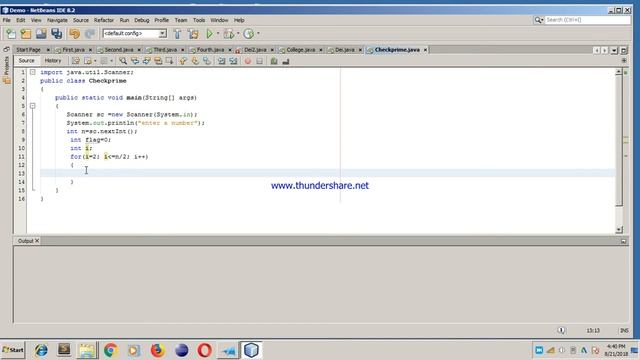Run the project with the green play icon

[209, 34]
